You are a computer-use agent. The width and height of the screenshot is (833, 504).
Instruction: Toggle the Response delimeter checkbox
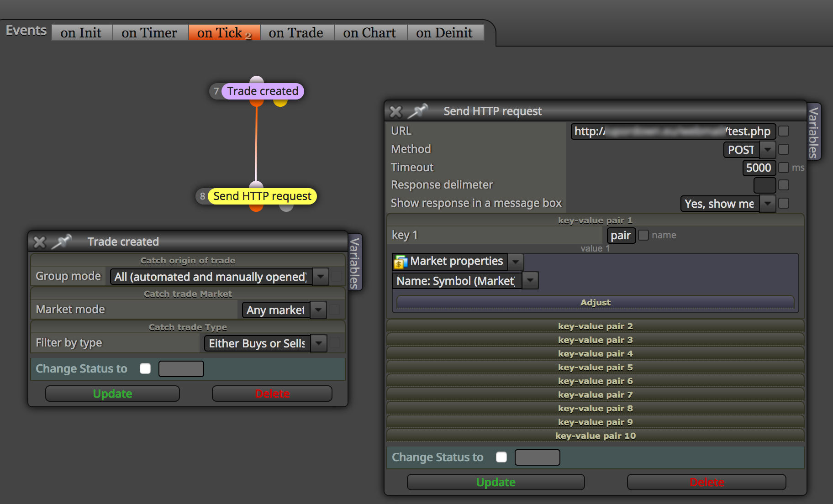(784, 185)
